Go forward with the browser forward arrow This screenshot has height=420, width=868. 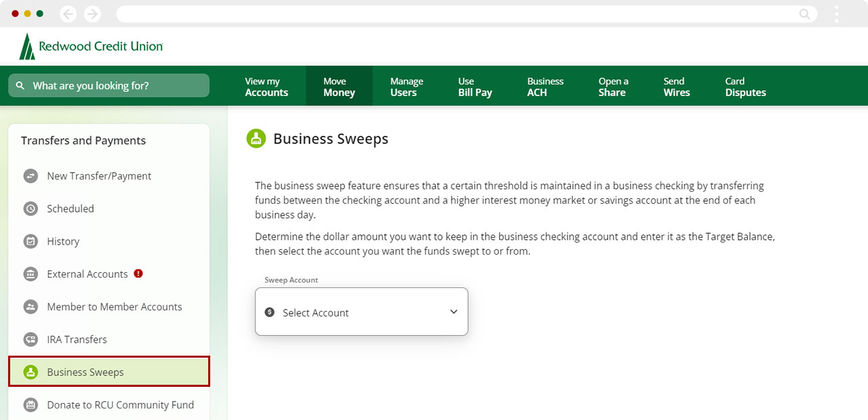coord(92,14)
